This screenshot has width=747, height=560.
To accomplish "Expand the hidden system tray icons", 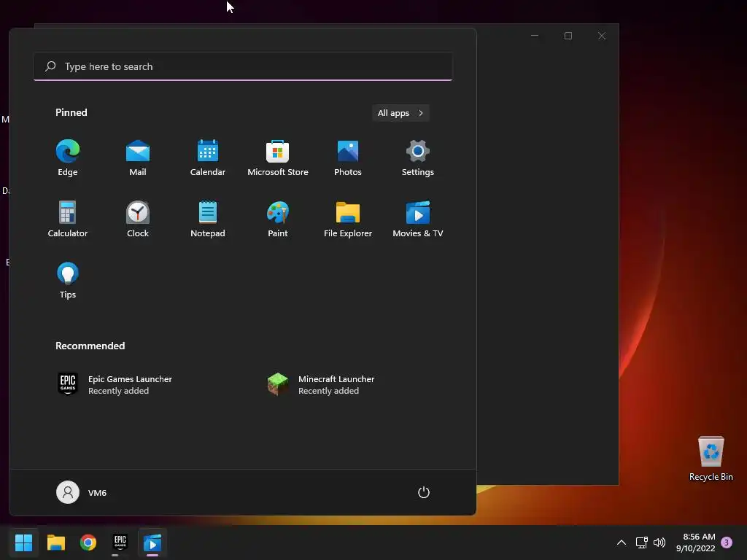I will point(622,542).
